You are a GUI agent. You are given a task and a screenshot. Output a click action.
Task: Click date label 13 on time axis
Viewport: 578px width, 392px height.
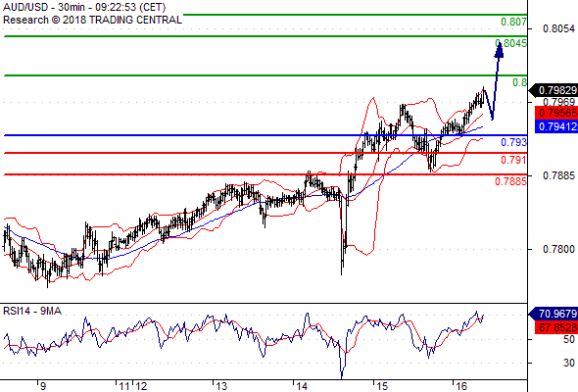221,386
